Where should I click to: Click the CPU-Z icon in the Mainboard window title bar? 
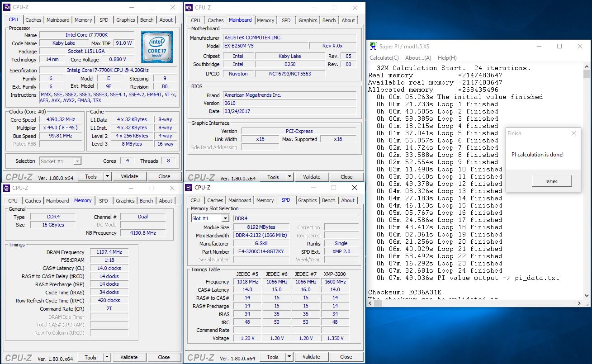[189, 7]
